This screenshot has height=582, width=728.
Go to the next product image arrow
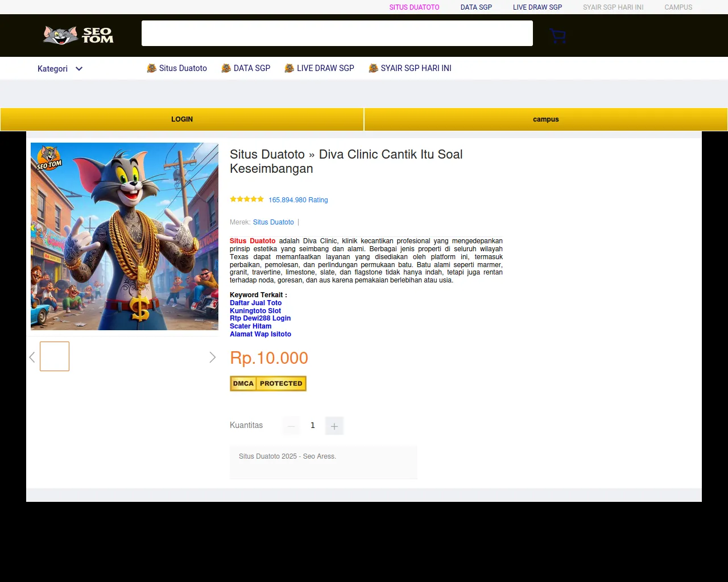click(212, 357)
